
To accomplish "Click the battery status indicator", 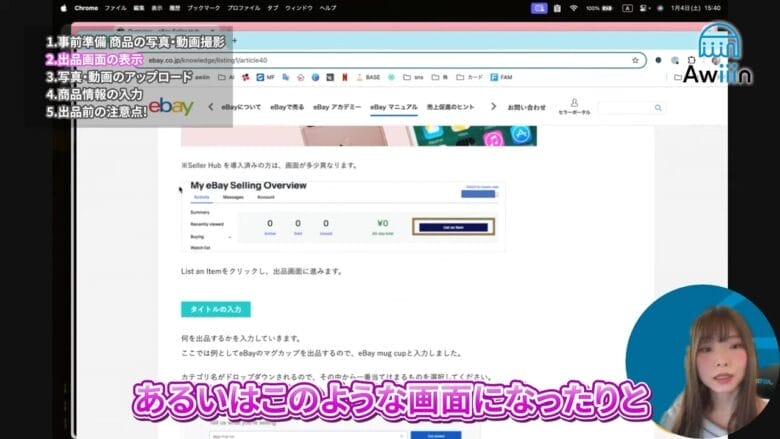I will coord(599,8).
